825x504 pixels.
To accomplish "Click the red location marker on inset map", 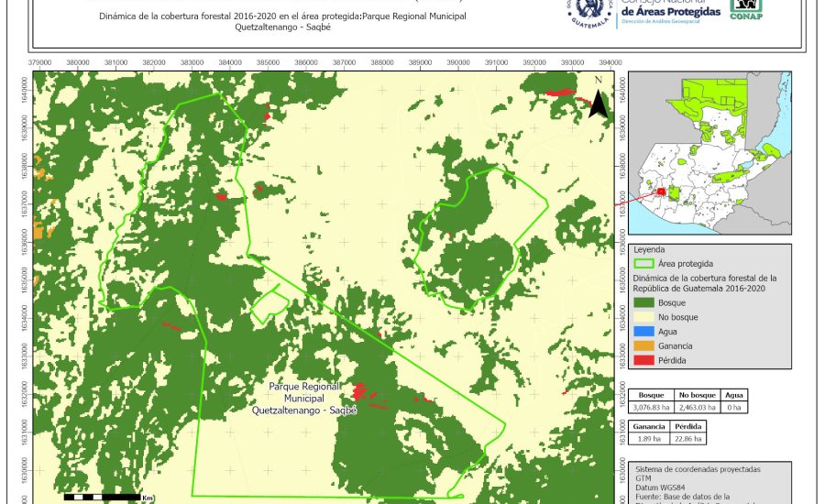I will 661,192.
